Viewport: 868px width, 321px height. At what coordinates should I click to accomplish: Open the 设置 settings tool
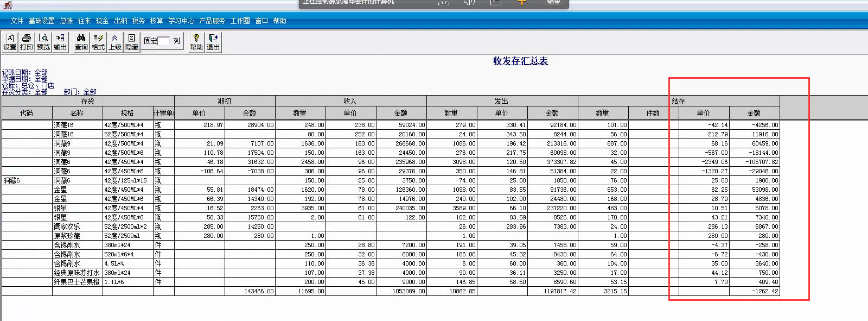click(10, 42)
